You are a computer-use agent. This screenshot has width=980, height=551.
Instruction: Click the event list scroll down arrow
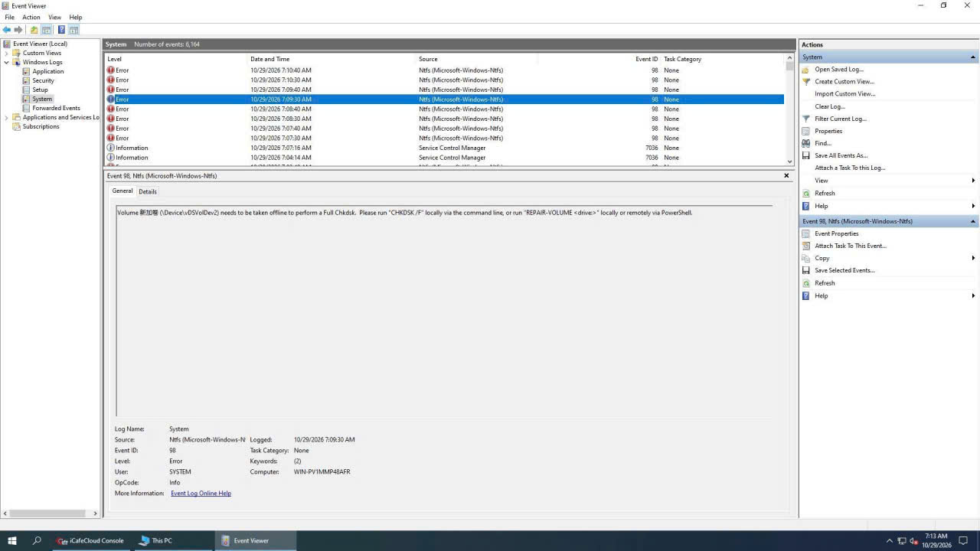pos(790,161)
